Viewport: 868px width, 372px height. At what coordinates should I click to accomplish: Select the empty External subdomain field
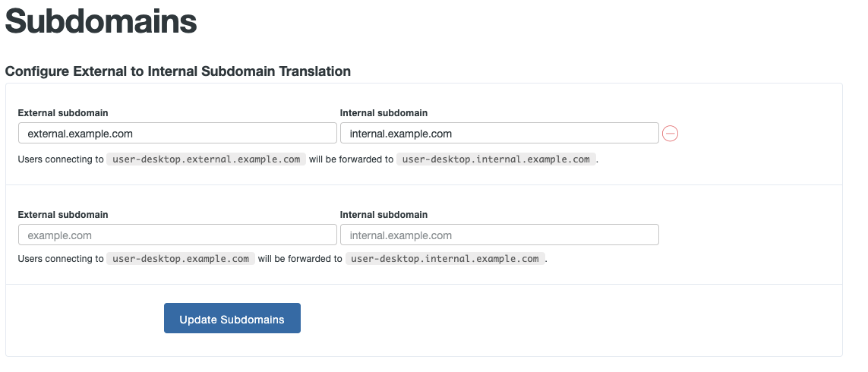click(177, 235)
